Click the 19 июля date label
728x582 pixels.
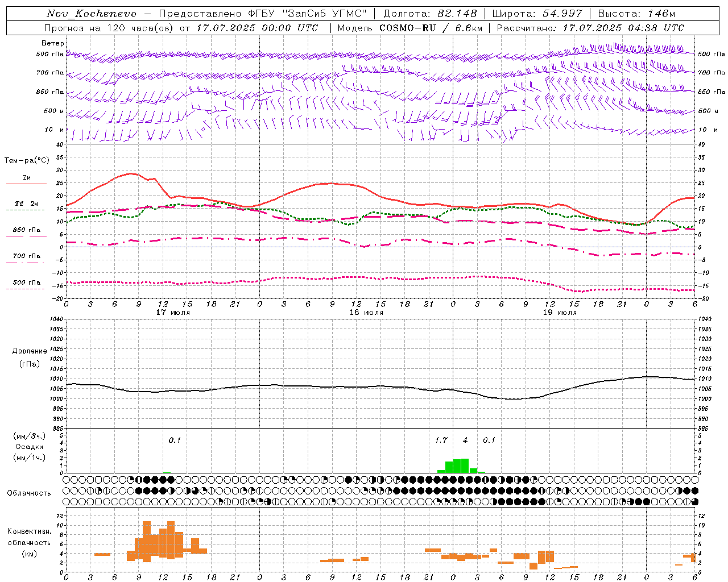coord(560,313)
